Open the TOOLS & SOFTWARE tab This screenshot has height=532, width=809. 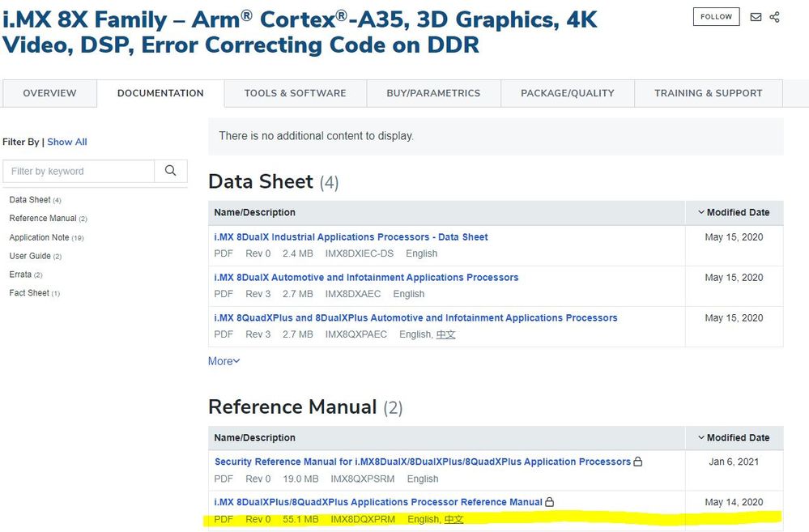pos(295,93)
